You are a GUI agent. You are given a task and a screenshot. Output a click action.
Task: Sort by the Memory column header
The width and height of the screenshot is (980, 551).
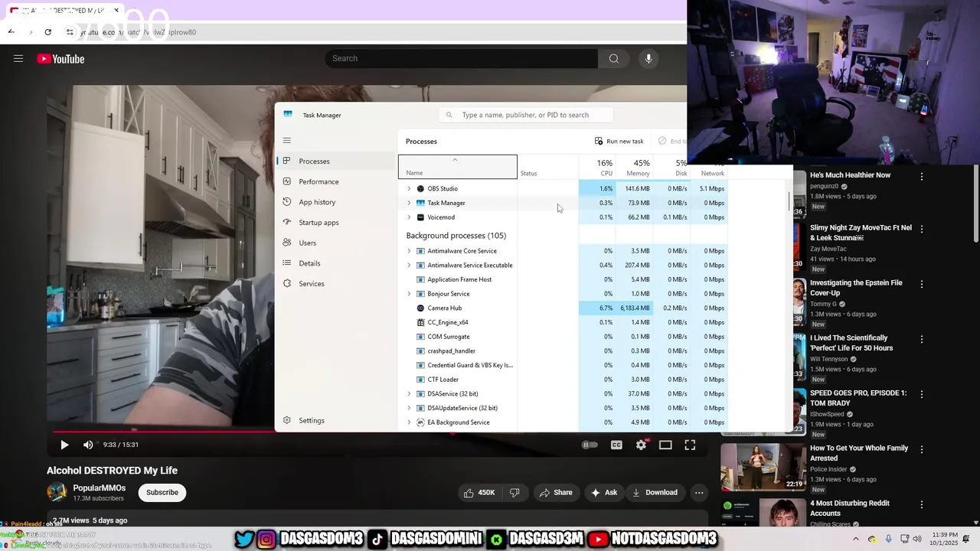click(634, 167)
